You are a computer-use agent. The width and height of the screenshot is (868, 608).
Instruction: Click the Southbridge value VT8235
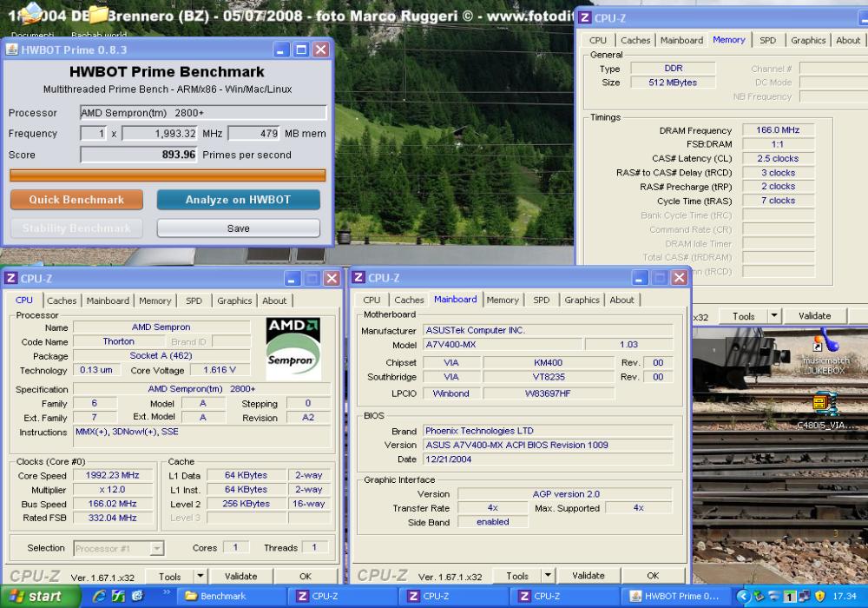click(x=549, y=377)
